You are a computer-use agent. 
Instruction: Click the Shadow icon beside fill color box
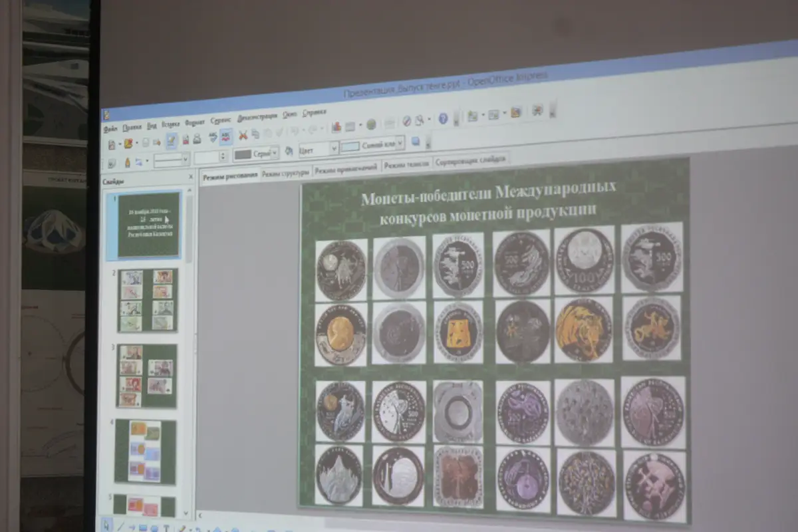(x=416, y=141)
